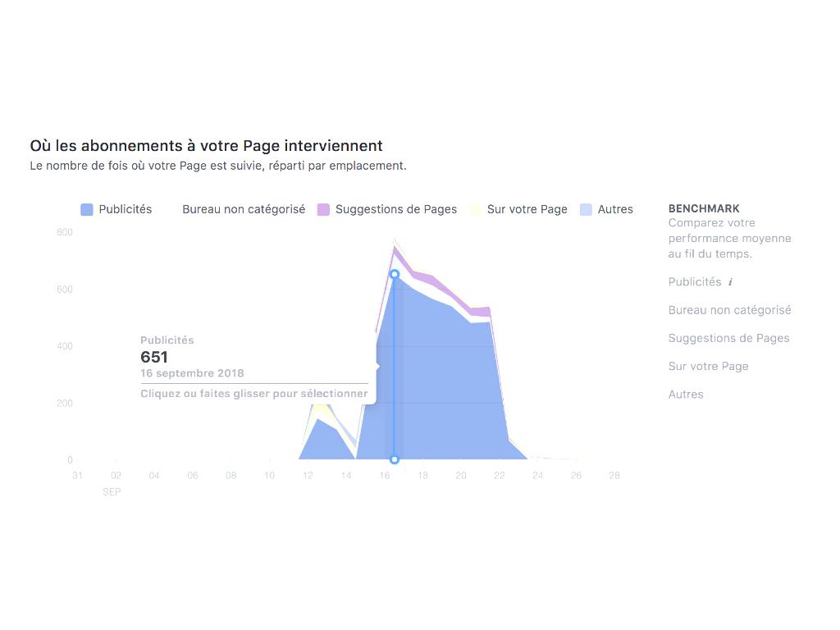Toggle the Bureau non catégorisé legend label
The height and width of the screenshot is (630, 840).
point(244,209)
